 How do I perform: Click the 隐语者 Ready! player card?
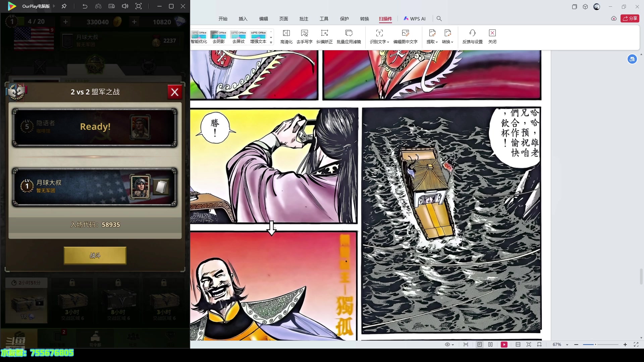coord(95,127)
